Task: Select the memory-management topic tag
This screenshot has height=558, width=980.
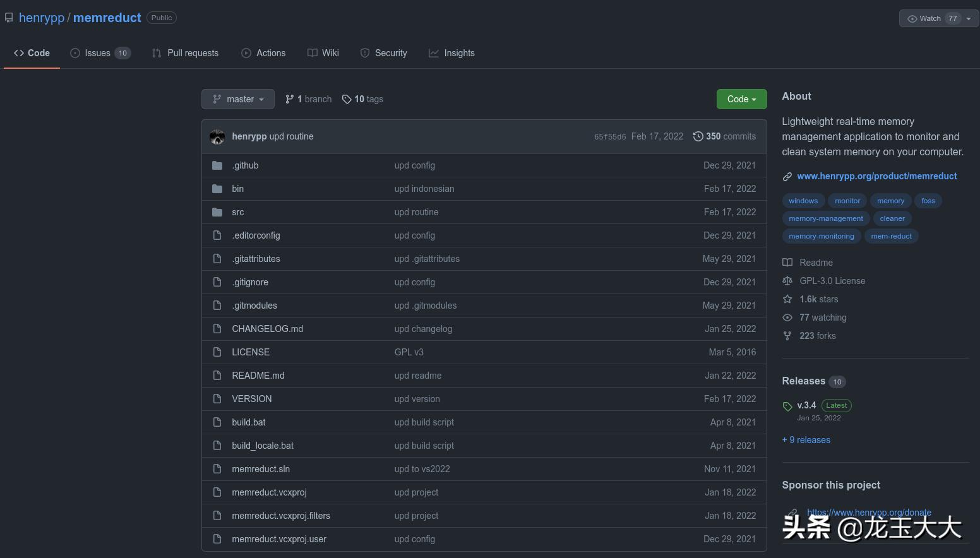Action: pos(825,218)
